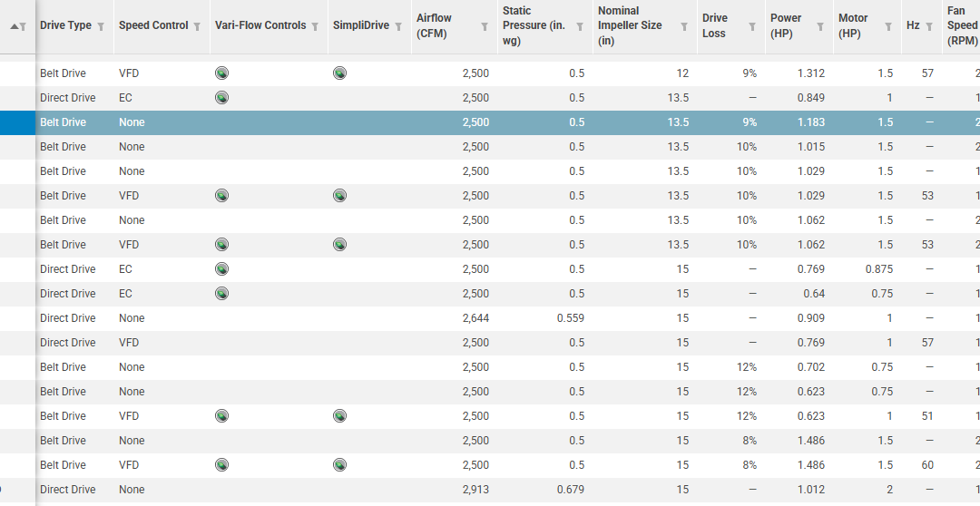This screenshot has height=506, width=980.
Task: Click impeller size 12 in first row
Action: [x=682, y=73]
